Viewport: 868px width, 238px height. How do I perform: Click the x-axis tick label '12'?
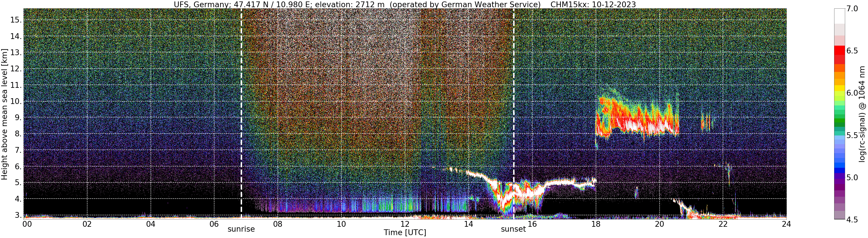coord(405,224)
